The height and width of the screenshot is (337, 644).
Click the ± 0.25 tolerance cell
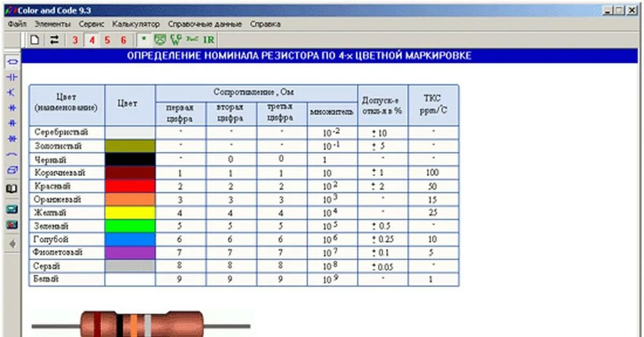click(x=383, y=239)
